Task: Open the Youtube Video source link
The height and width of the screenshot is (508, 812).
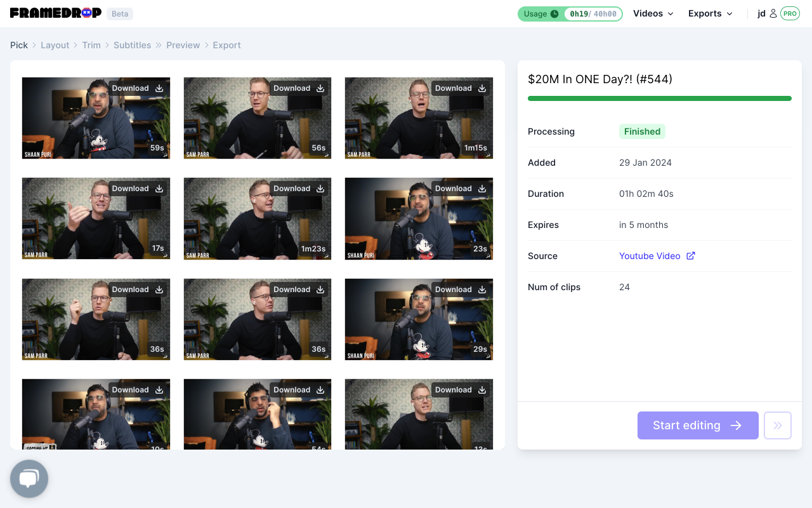Action: coord(650,256)
